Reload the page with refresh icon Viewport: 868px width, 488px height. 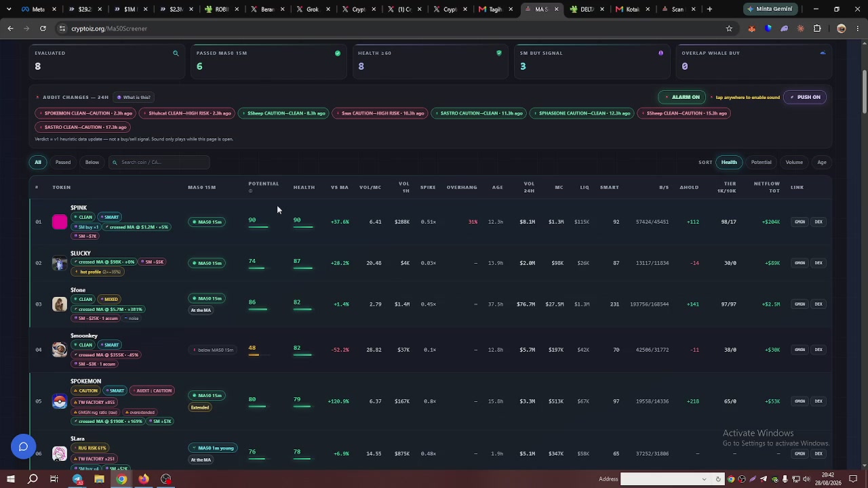point(43,28)
